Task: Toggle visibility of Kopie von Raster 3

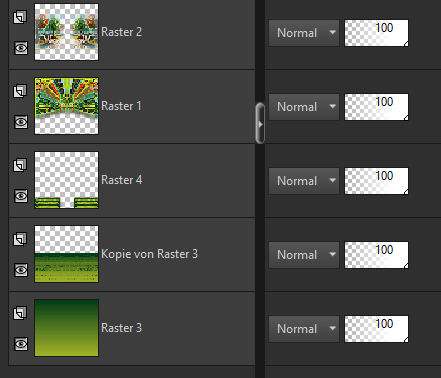Action: pos(21,270)
